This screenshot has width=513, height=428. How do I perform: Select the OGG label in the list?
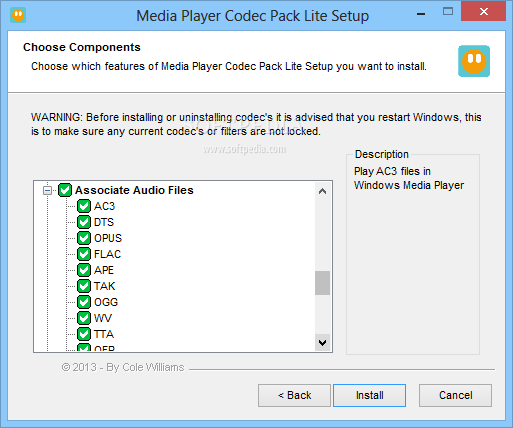106,302
